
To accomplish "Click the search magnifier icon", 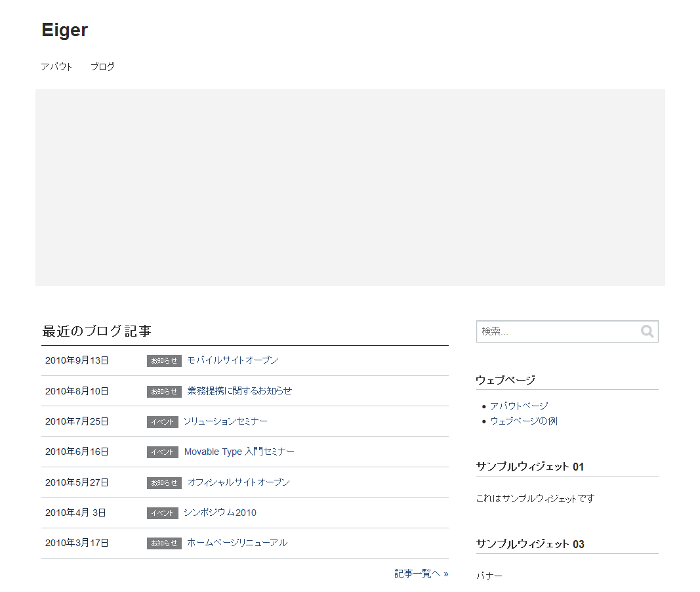I will (647, 331).
